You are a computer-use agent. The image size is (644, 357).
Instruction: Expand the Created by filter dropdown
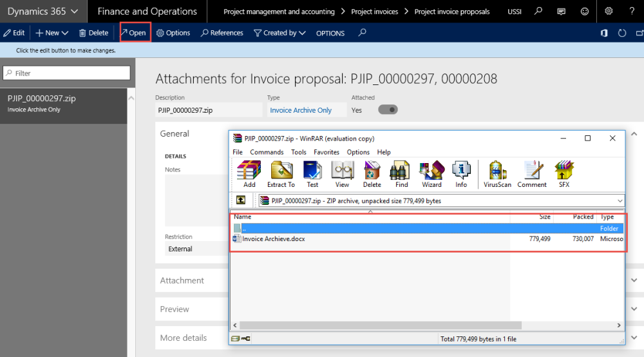pos(279,33)
